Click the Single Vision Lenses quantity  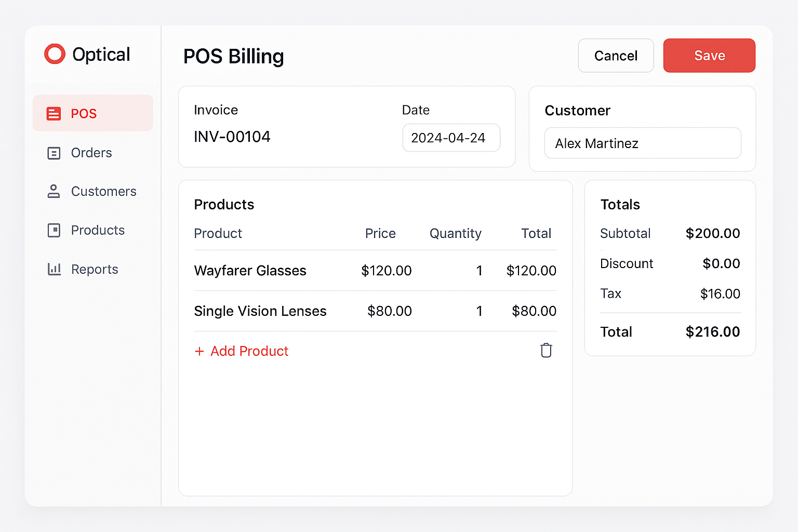479,311
